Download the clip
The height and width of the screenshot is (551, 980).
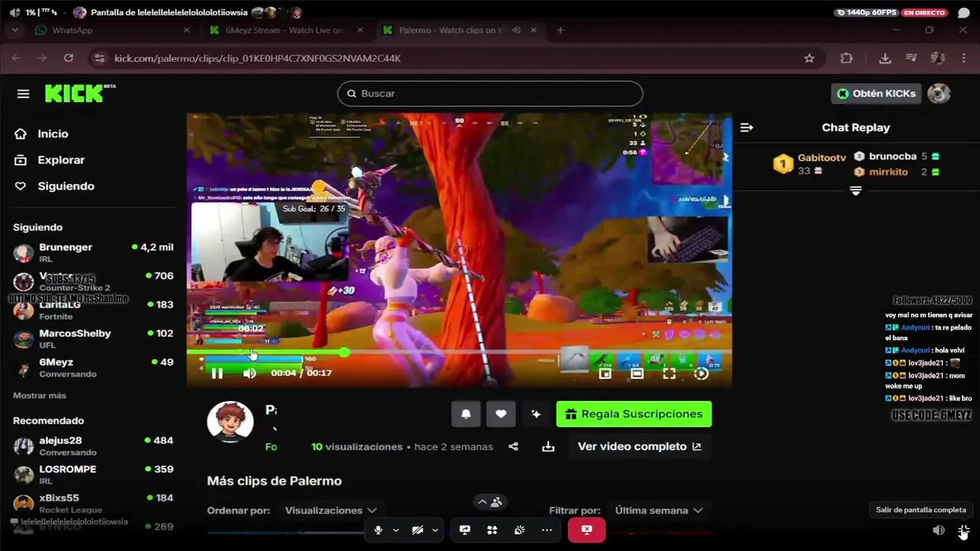[x=548, y=446]
